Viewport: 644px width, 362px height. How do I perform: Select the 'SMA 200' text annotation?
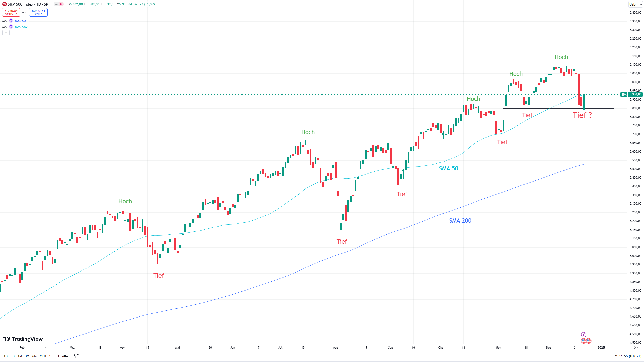pyautogui.click(x=460, y=221)
